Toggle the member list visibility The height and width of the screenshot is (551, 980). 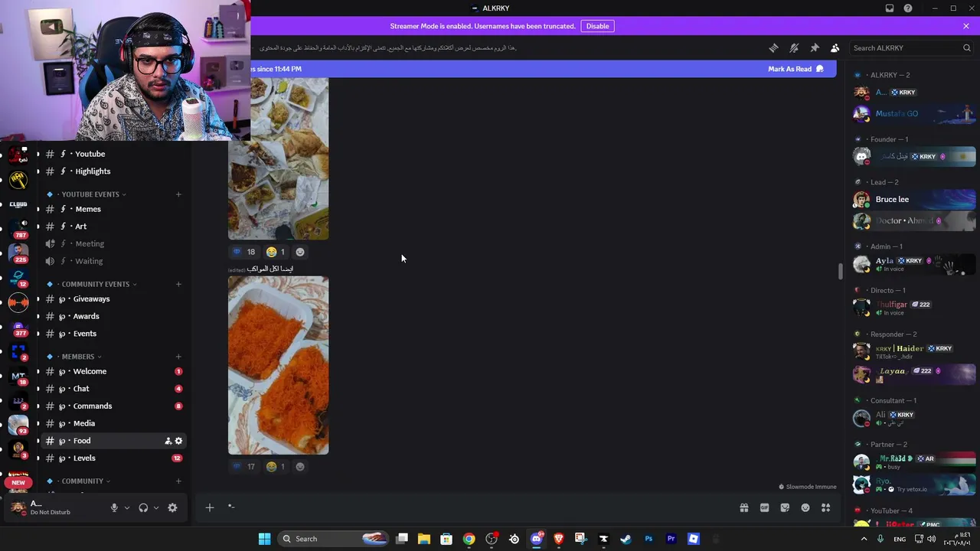point(835,47)
